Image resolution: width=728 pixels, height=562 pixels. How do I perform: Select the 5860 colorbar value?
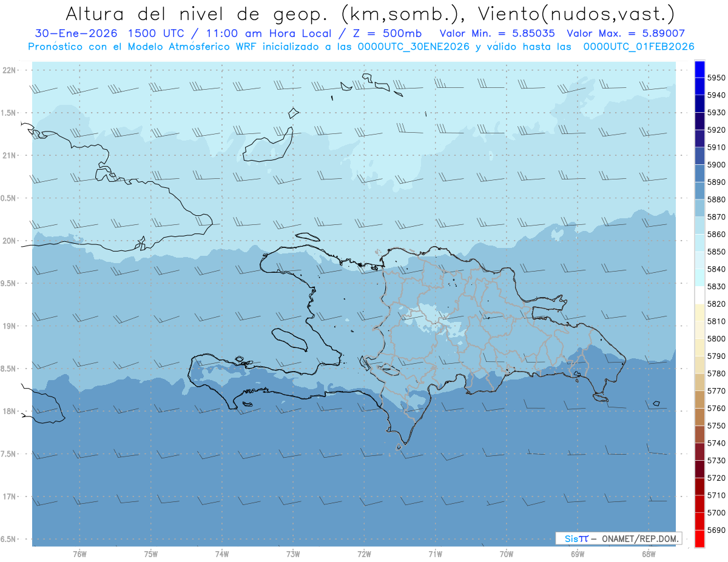[716, 234]
